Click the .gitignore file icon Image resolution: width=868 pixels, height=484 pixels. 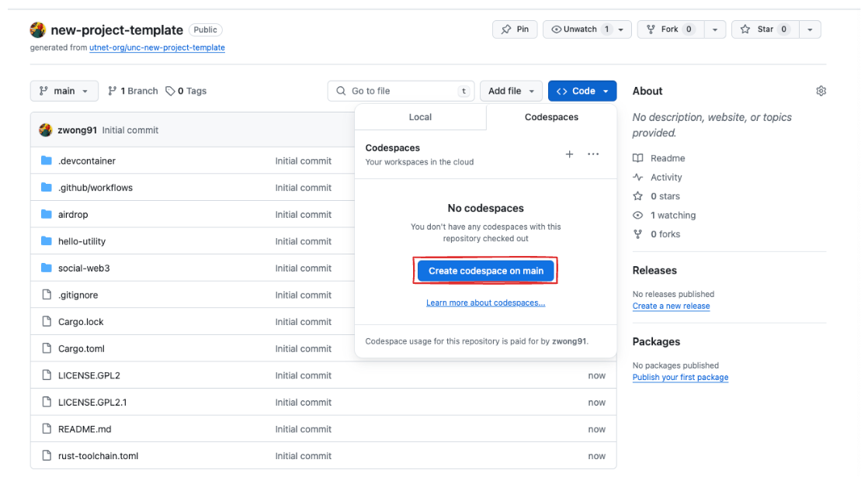click(47, 295)
